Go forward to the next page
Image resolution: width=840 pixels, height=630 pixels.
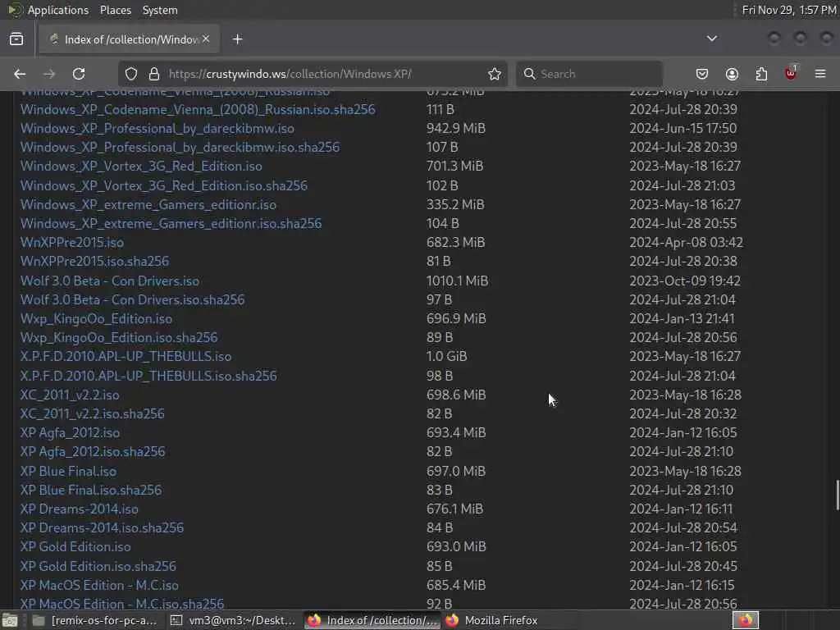click(x=48, y=74)
